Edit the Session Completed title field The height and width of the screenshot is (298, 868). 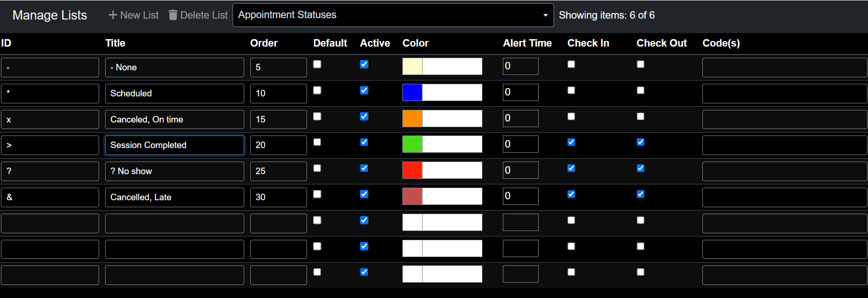click(x=174, y=145)
